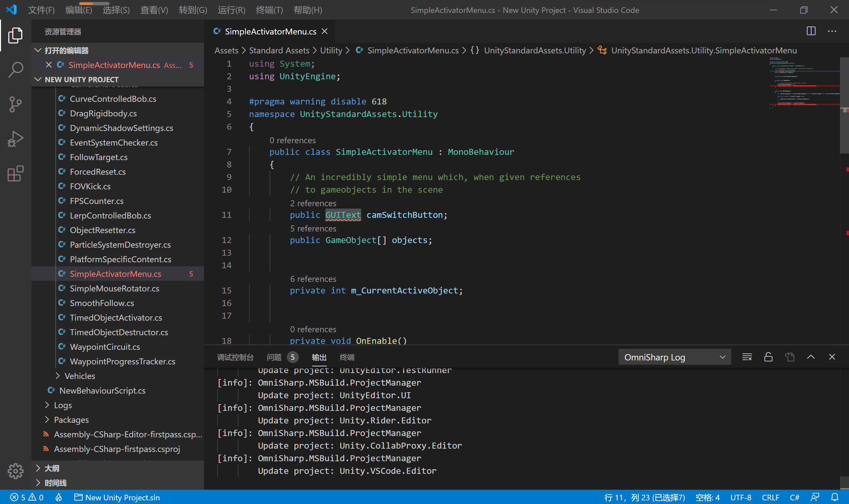Open the editor More Actions ellipsis
The image size is (849, 504).
pyautogui.click(x=832, y=31)
